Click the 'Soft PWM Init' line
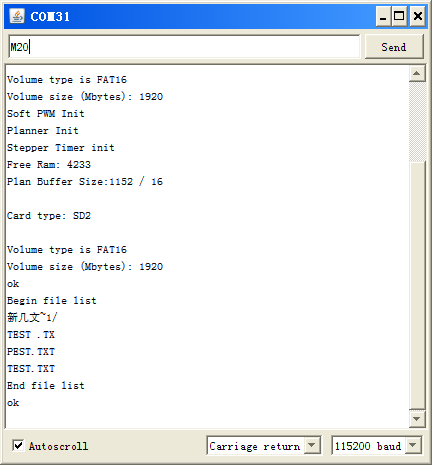Screen dimensions: 432x465 tap(46, 114)
